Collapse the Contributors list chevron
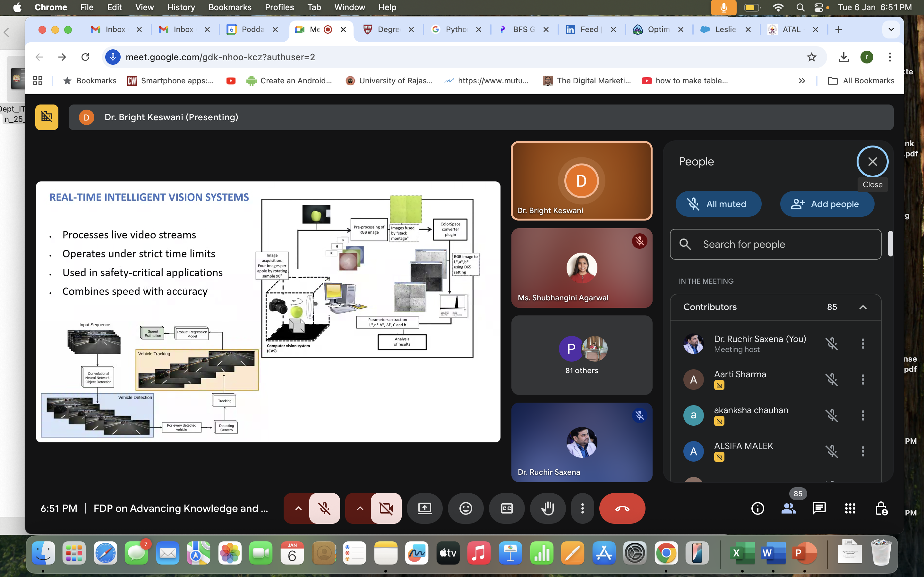924x577 pixels. 863,307
